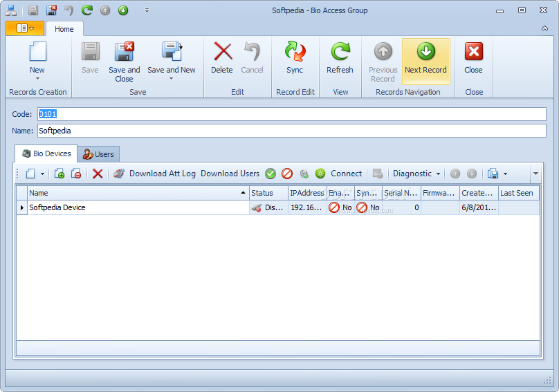559x392 pixels.
Task: Open the grid toolbar overflow arrow
Action: pyautogui.click(x=535, y=174)
